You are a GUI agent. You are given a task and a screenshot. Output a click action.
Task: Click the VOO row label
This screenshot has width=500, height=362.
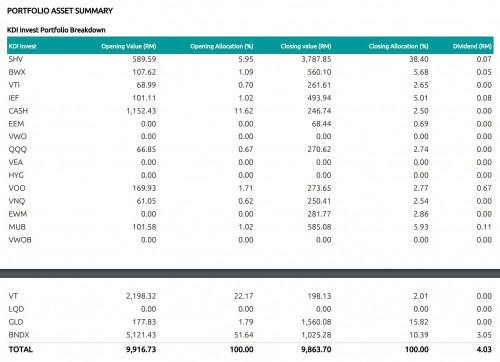point(17,188)
